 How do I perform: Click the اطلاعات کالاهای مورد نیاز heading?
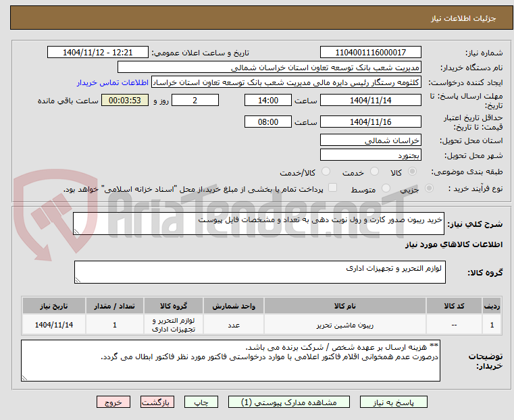(x=454, y=244)
